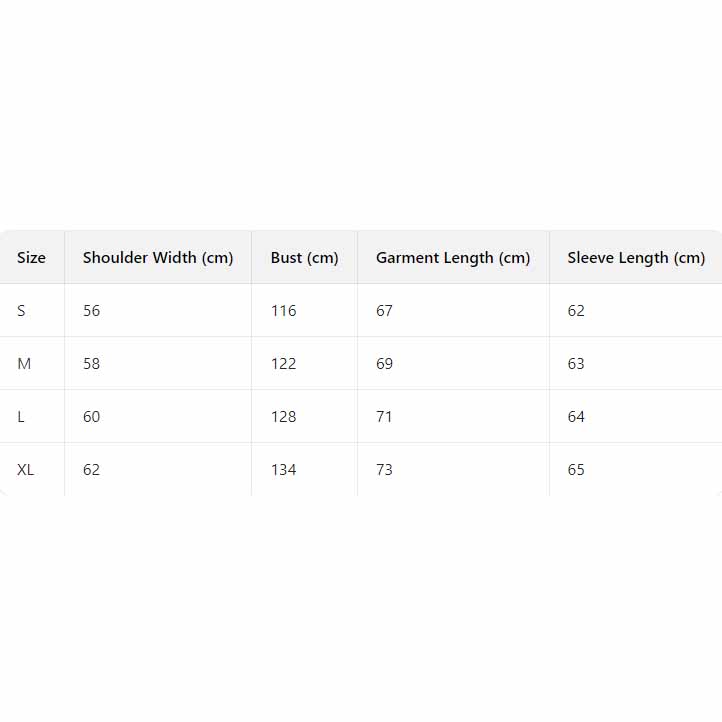722x722 pixels.
Task: Click sleeve length value 64
Action: [x=576, y=417]
